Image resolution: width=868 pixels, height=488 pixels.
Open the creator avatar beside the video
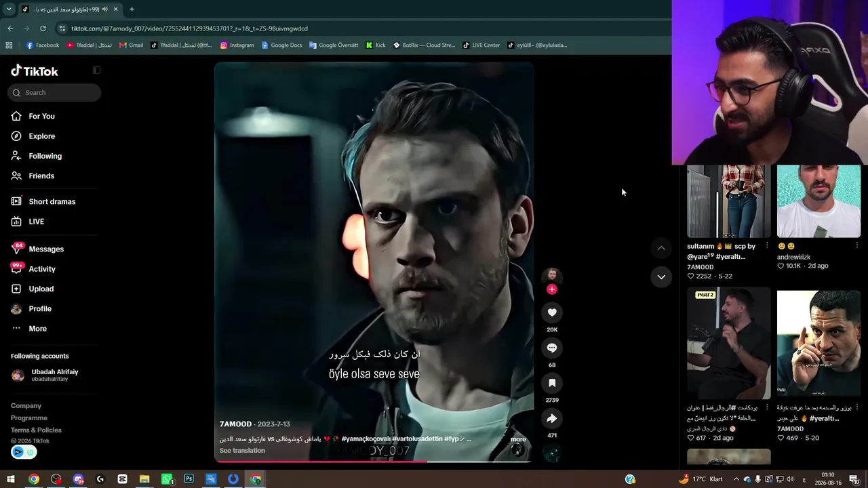(x=552, y=275)
